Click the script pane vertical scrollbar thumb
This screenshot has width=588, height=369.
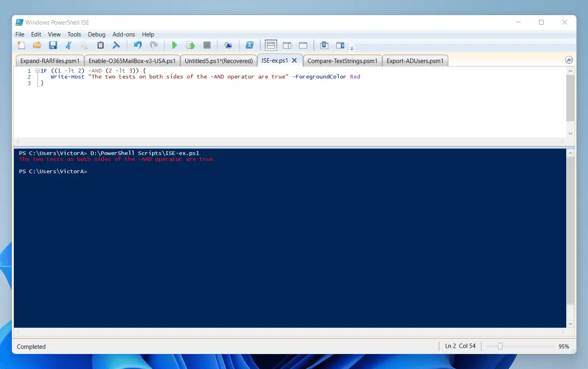click(570, 98)
